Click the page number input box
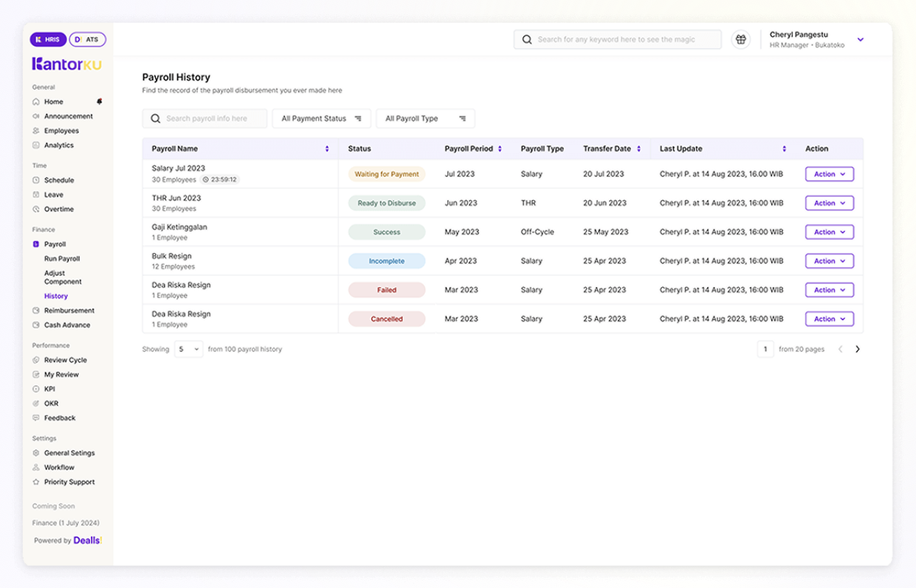916x588 pixels. [x=765, y=350]
